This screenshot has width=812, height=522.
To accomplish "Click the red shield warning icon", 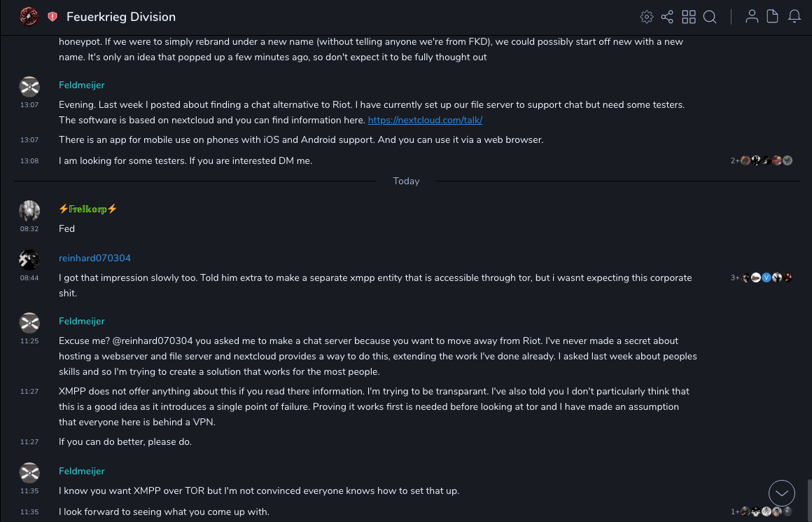I will click(52, 17).
